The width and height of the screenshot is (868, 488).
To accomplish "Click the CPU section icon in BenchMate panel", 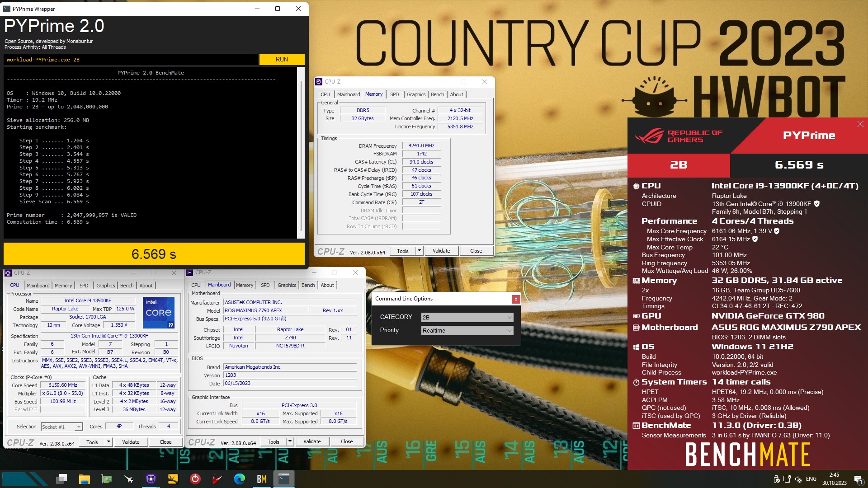I will pos(636,186).
